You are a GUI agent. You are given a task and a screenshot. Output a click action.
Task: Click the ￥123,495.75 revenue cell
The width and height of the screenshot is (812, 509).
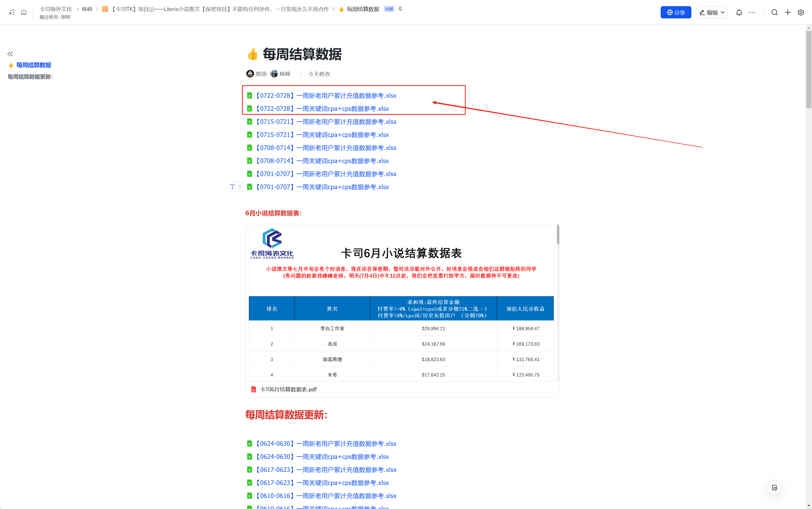(x=525, y=375)
